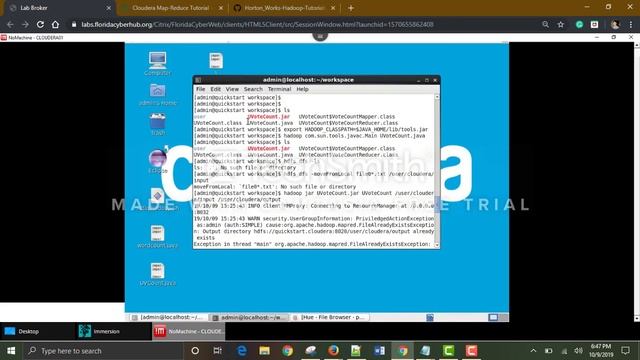Expand the Citrix session toolbar handle
The image size is (640, 360).
click(320, 37)
